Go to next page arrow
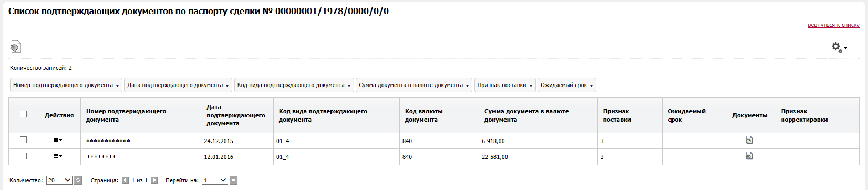Screen dimensions: 868x194 coord(154,180)
